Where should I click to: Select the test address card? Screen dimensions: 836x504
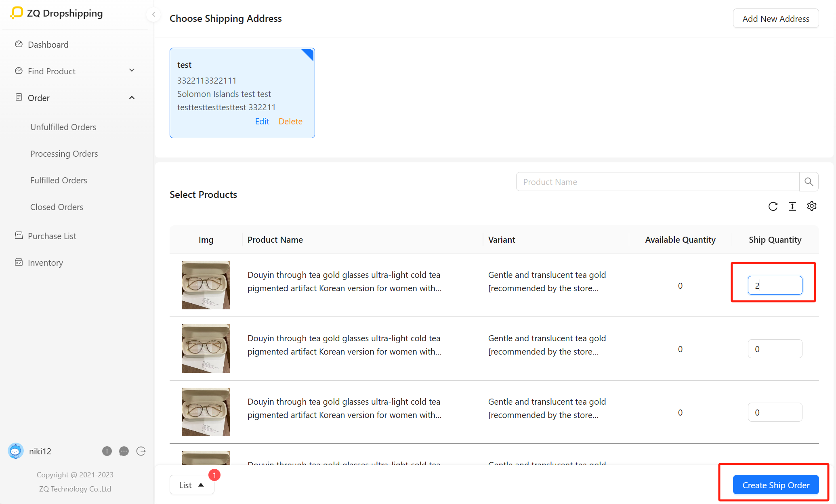[242, 93]
